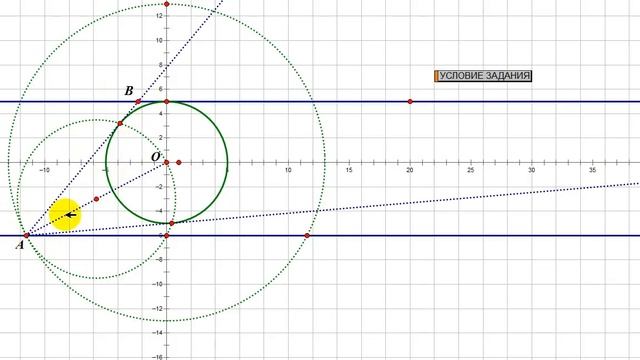Image resolution: width=640 pixels, height=360 pixels.
Task: Select the red midpoint on segment AO
Action: coord(96,199)
